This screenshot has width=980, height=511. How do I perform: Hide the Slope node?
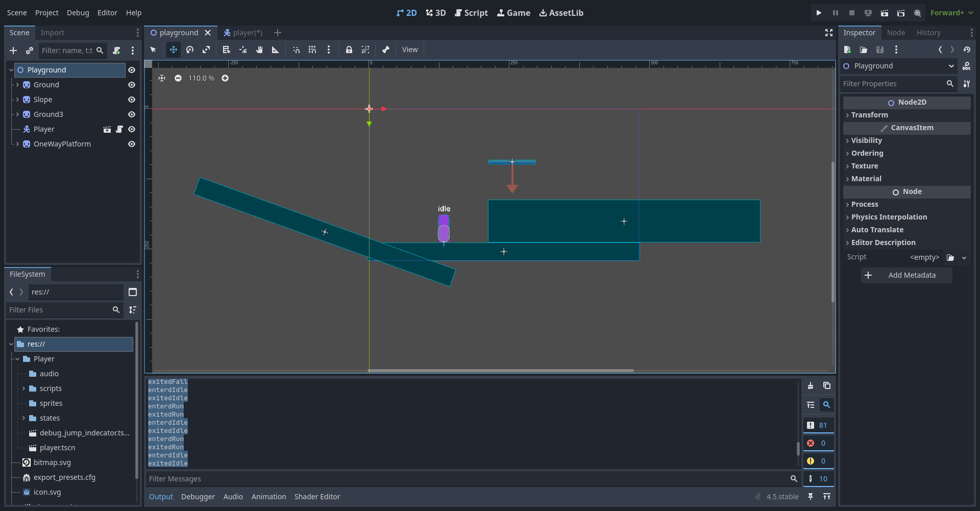tap(132, 100)
